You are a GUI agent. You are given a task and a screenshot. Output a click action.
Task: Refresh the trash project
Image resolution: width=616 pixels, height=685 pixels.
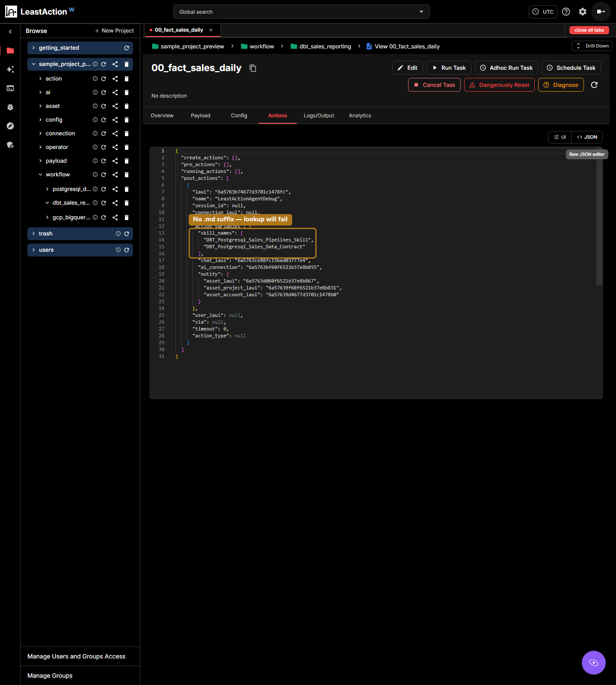[127, 234]
